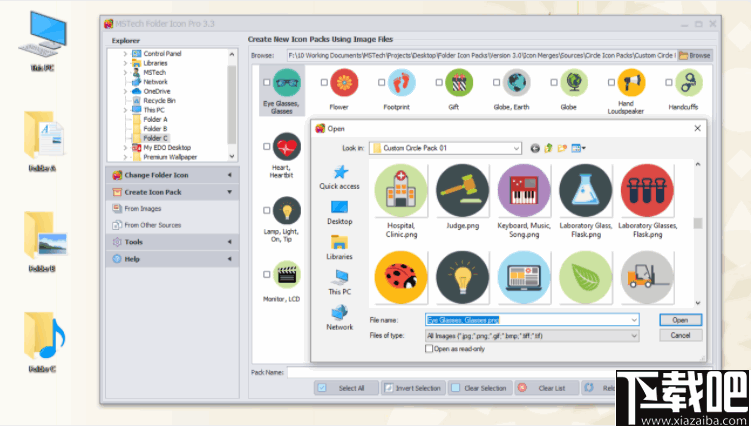Check the Handcuffs checkbox
Viewport: 751px width, 426px height.
click(669, 82)
